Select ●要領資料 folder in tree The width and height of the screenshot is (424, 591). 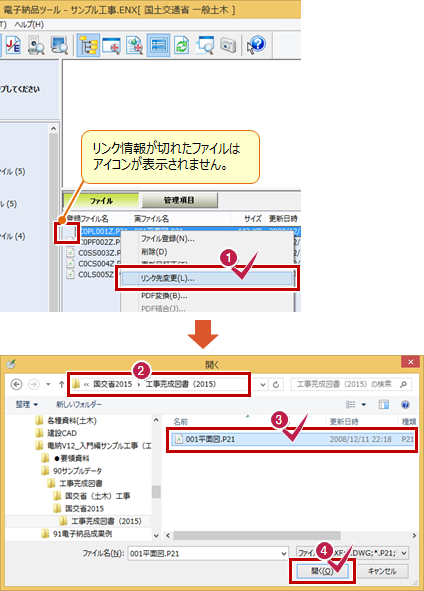[x=66, y=458]
